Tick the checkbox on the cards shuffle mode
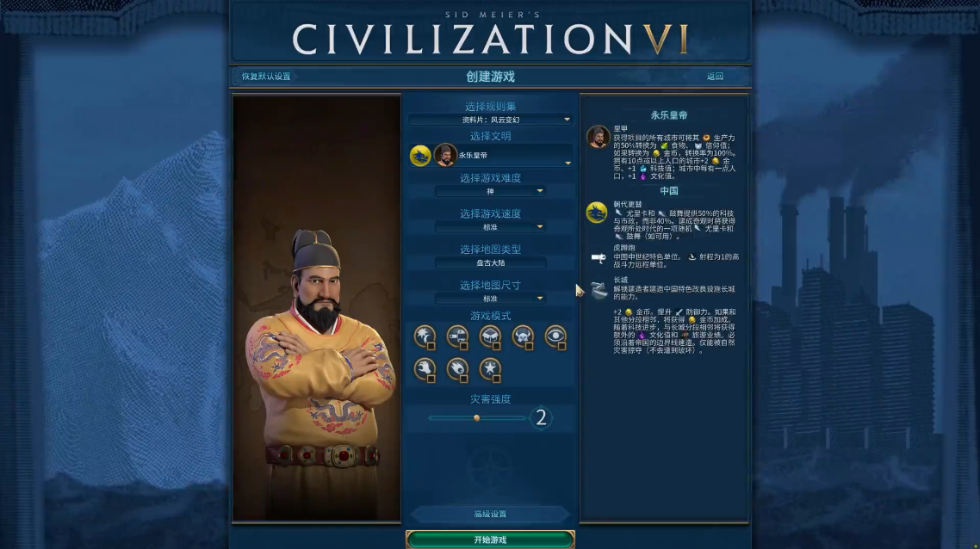Viewport: 980px width, 549px height. (464, 346)
